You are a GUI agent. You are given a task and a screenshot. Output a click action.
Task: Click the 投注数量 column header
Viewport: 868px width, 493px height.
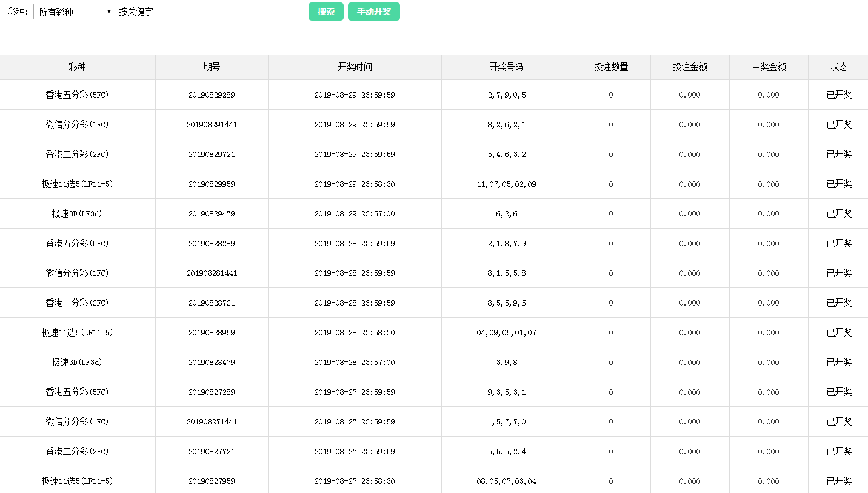coord(611,67)
